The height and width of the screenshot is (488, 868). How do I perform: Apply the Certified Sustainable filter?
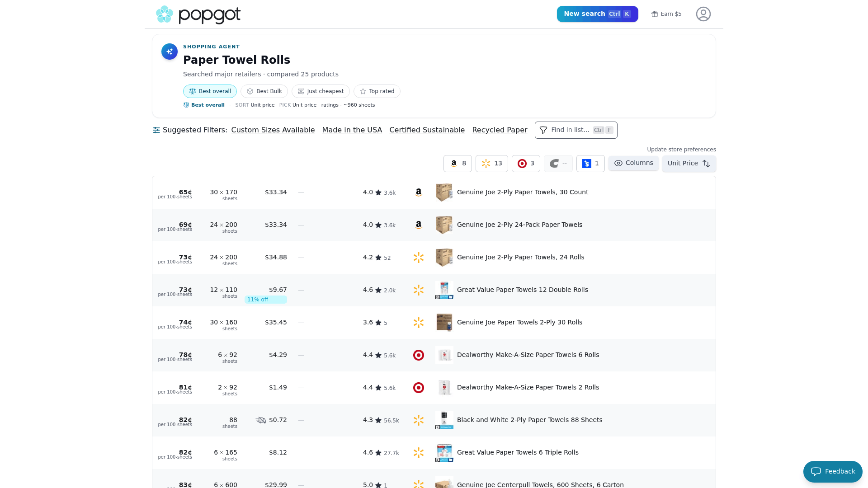[x=427, y=130]
